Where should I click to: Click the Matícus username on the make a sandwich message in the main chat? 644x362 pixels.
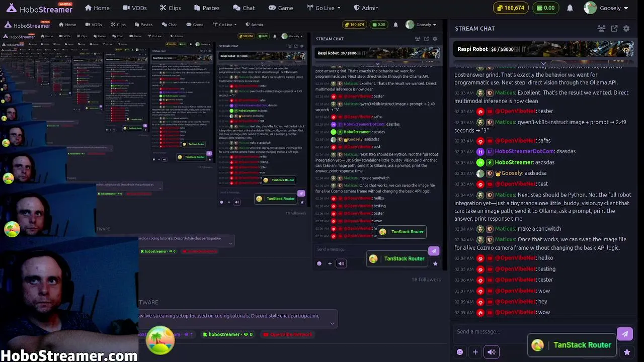pyautogui.click(x=505, y=229)
